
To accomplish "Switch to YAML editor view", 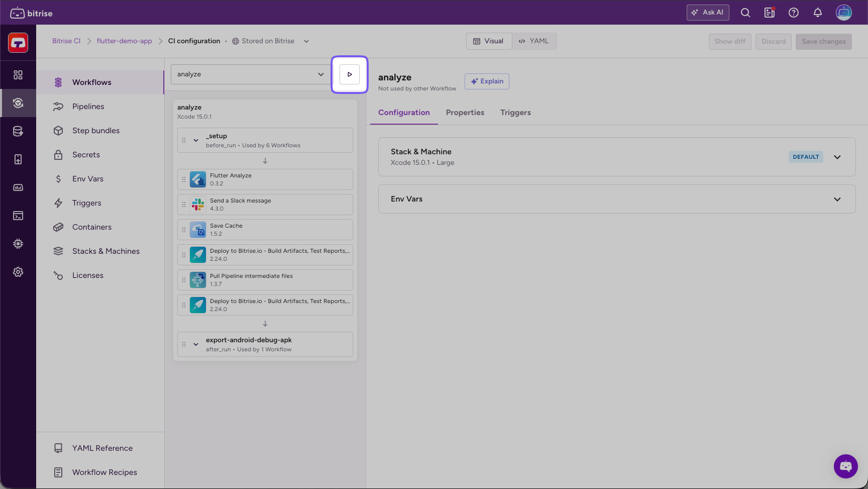I will [534, 41].
